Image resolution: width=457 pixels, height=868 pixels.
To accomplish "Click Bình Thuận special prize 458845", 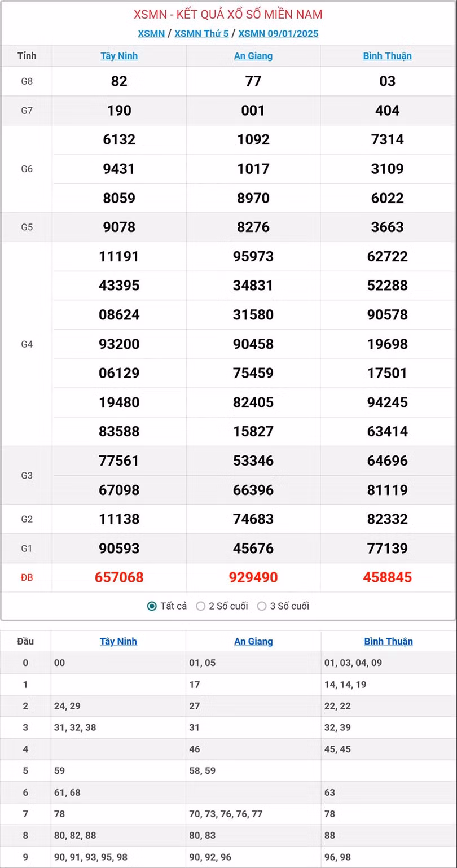I will (x=388, y=577).
